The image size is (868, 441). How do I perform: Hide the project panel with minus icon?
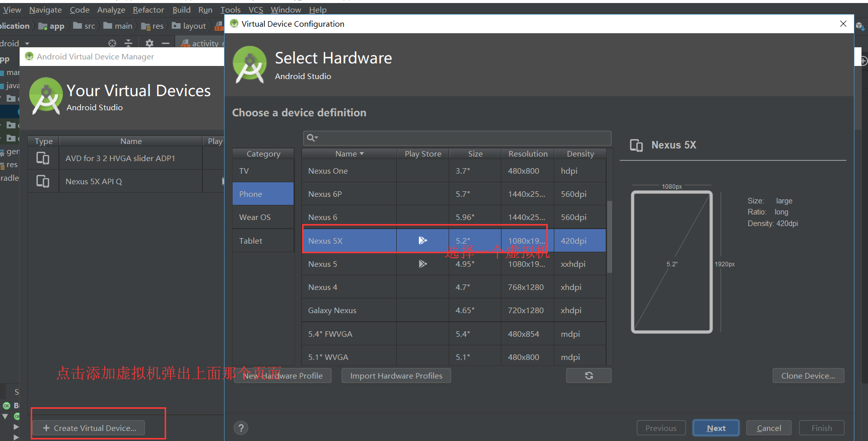click(166, 43)
